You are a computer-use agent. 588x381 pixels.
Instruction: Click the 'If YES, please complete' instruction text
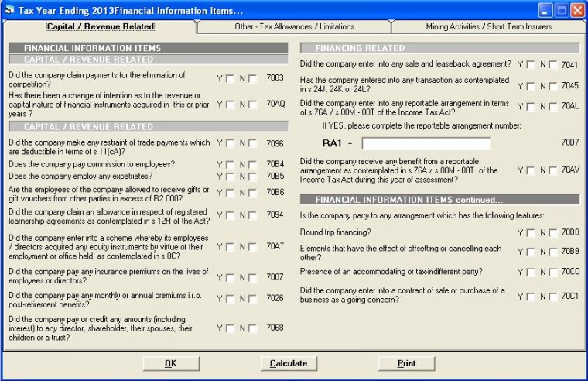(422, 125)
